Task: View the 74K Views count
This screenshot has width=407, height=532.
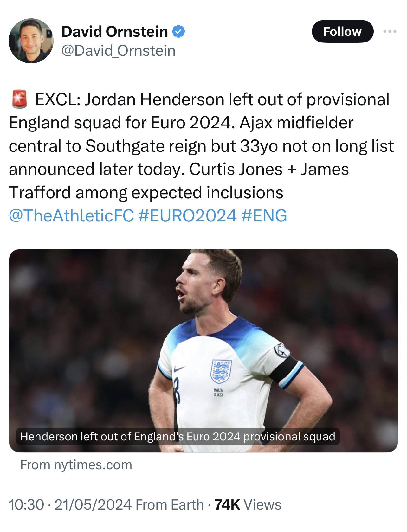Action: coord(248,505)
